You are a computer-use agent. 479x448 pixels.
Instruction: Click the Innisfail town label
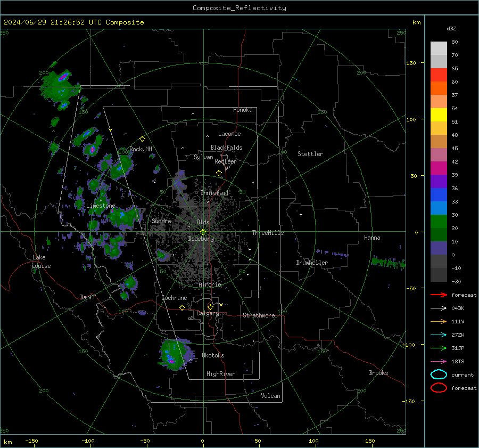click(215, 193)
